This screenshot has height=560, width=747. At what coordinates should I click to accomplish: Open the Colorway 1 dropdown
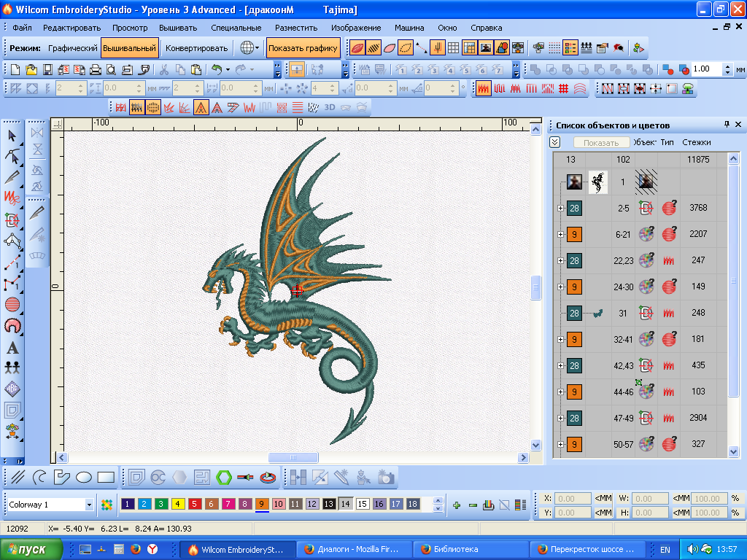(89, 505)
